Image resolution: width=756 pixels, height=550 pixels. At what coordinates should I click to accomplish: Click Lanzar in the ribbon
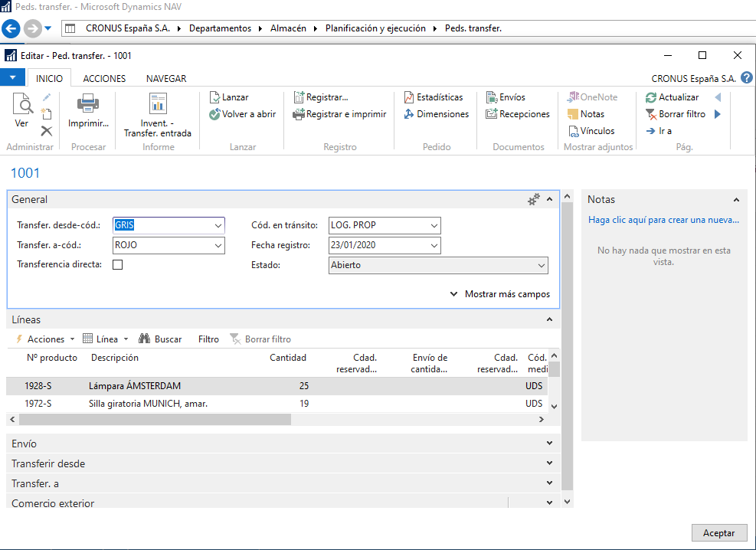[x=229, y=97]
